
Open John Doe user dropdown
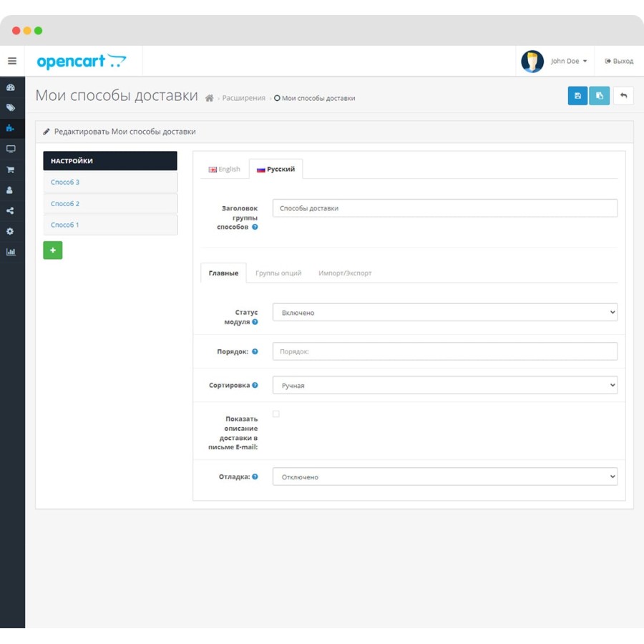pos(569,62)
